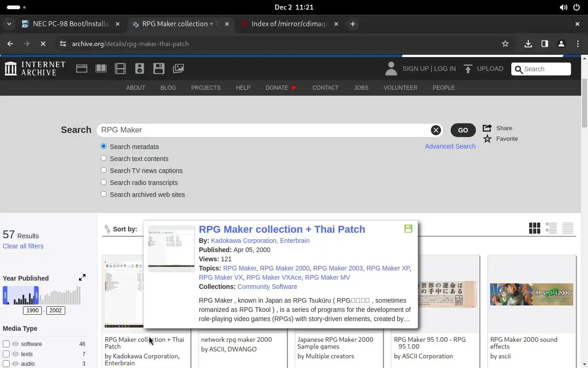
Task: Click the 2002 end year field
Action: (56, 310)
